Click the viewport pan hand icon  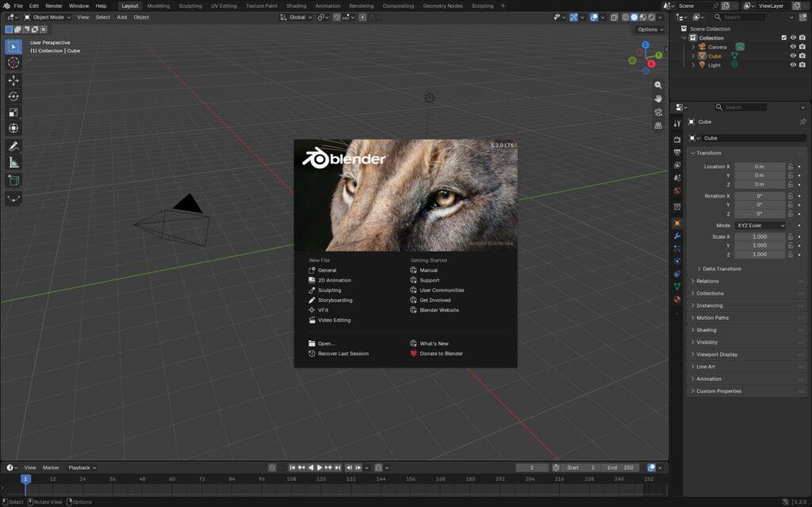pyautogui.click(x=658, y=98)
